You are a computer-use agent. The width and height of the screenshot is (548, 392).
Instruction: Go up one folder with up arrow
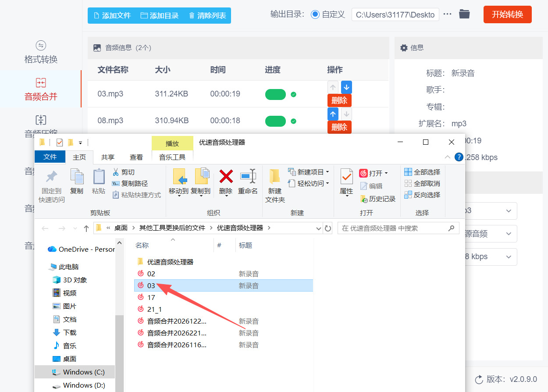pos(86,228)
